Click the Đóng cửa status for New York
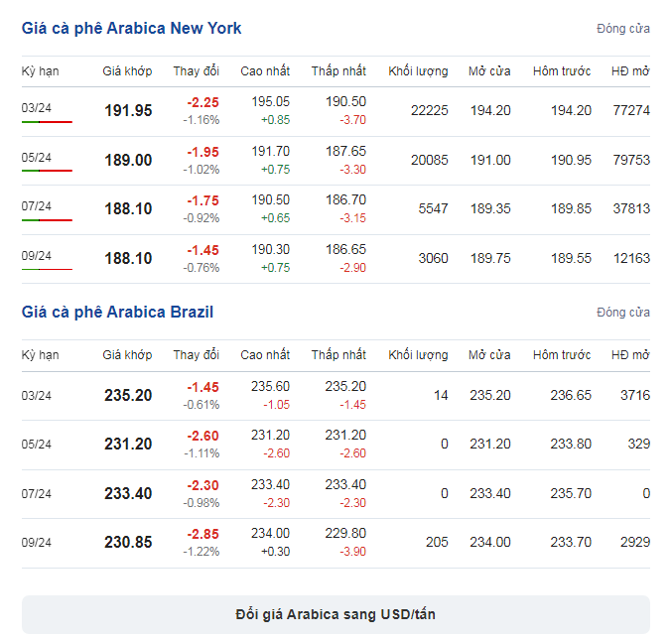 tap(623, 29)
